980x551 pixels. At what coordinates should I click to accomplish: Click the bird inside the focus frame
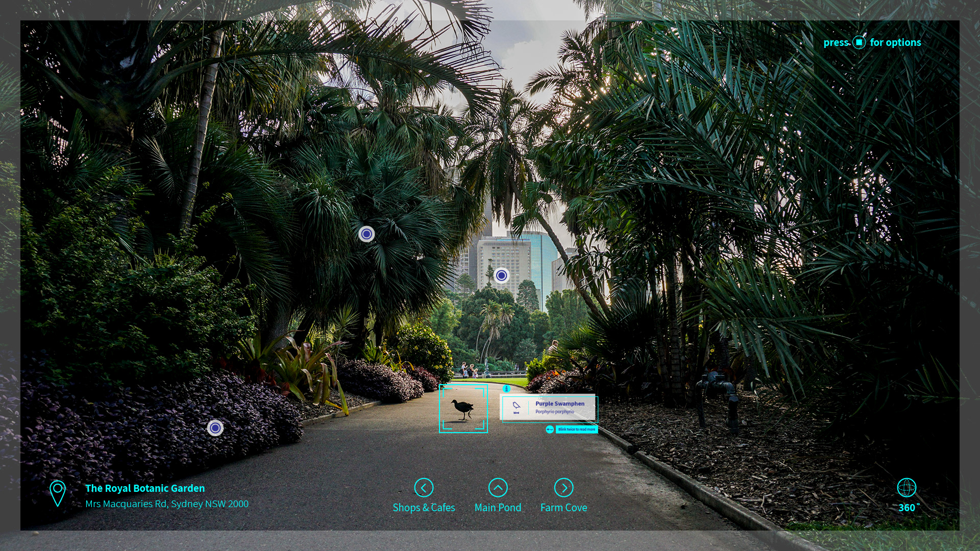tap(463, 409)
